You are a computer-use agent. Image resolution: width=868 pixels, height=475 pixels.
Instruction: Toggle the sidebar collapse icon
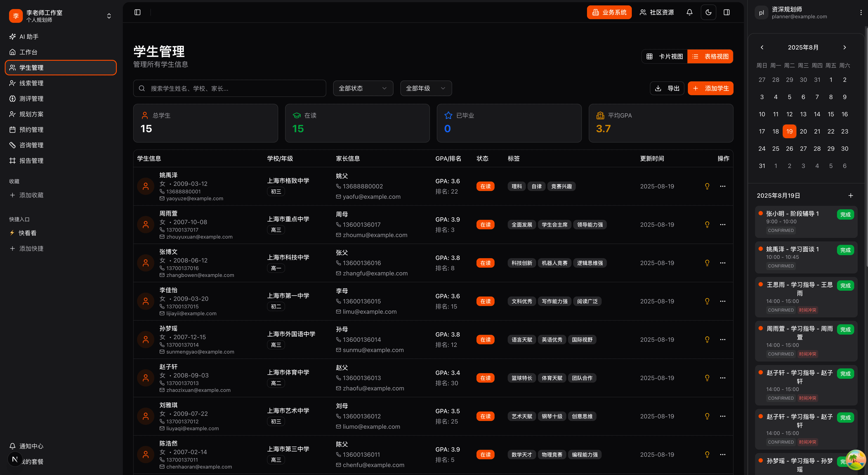pyautogui.click(x=137, y=12)
